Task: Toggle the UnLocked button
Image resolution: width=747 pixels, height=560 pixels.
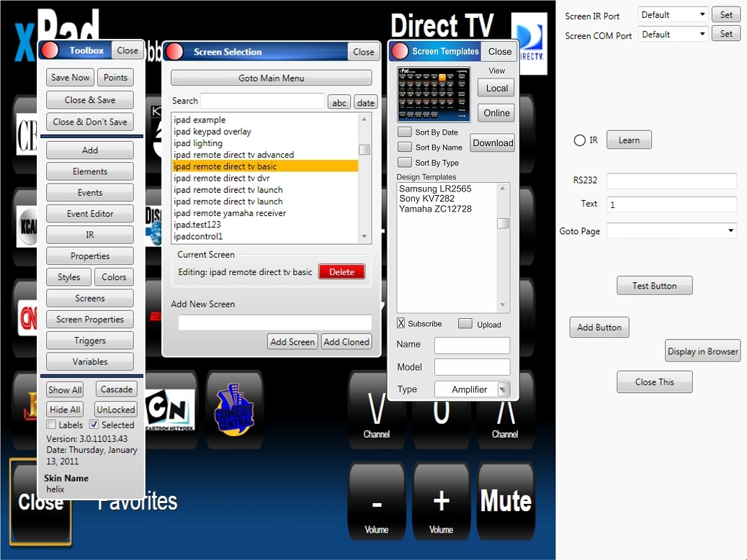Action: 115,410
